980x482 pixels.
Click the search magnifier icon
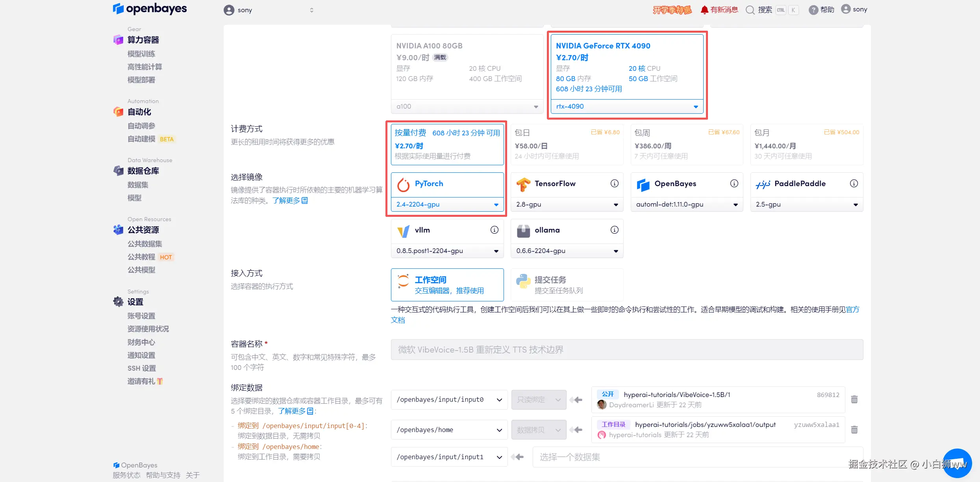pos(750,10)
